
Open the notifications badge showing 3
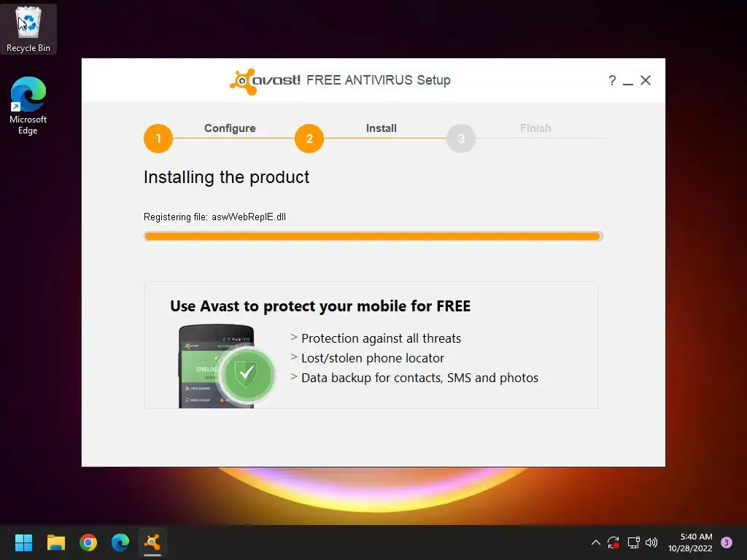click(727, 542)
